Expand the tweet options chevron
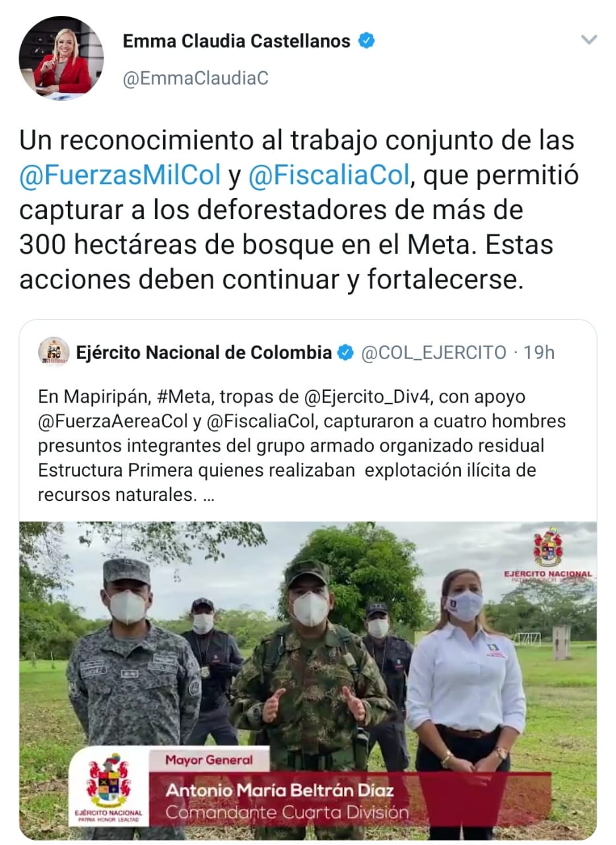Screen dimensions: 616x845 pos(588,40)
